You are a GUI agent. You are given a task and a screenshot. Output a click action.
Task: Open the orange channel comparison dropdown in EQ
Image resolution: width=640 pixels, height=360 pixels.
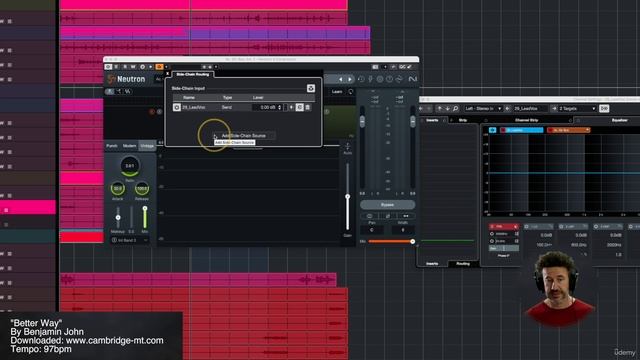coord(569,130)
